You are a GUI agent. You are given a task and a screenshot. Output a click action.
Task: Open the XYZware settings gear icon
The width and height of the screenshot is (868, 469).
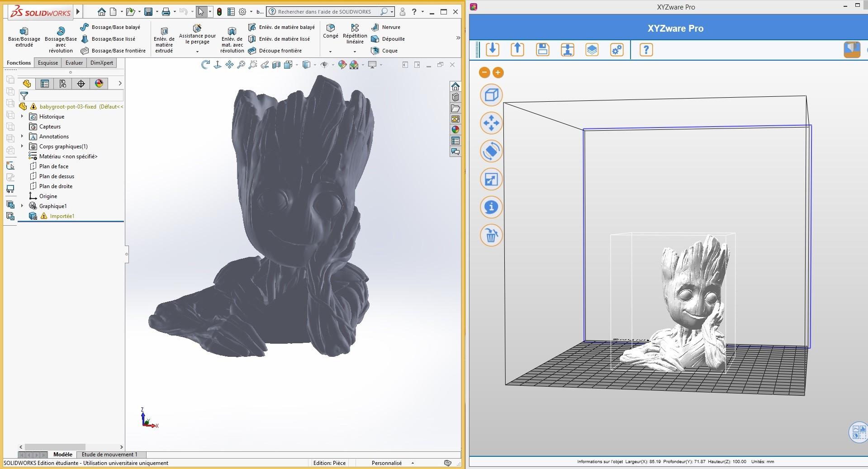click(617, 49)
